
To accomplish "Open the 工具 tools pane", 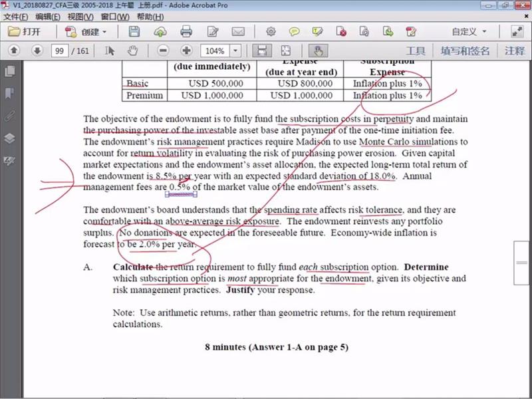I will pyautogui.click(x=416, y=51).
